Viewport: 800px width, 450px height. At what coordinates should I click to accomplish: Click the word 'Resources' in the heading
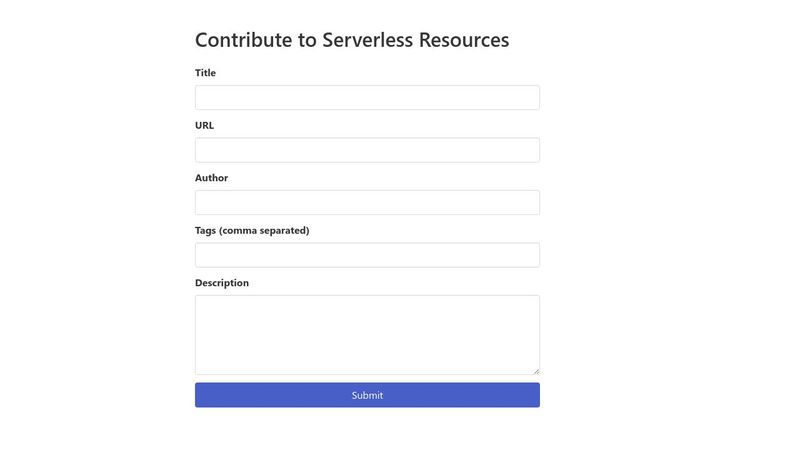click(464, 40)
